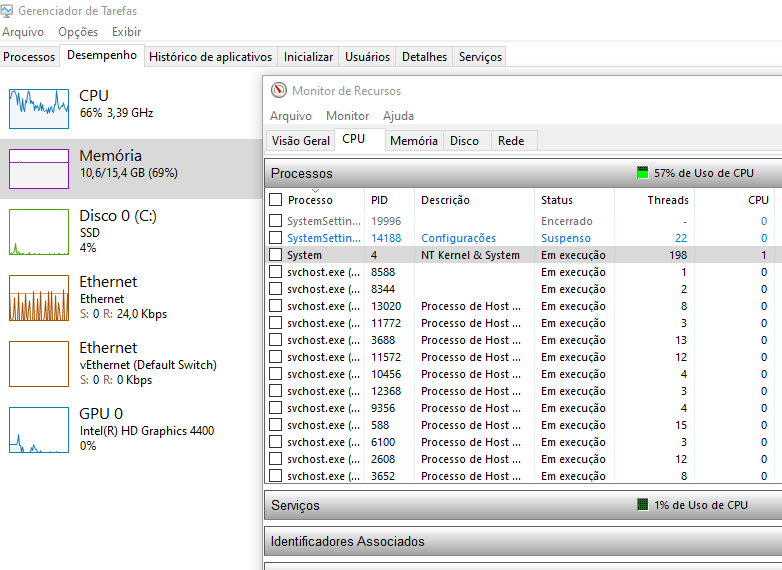
Task: Click the Resource Monitor gauge icon
Action: (279, 90)
